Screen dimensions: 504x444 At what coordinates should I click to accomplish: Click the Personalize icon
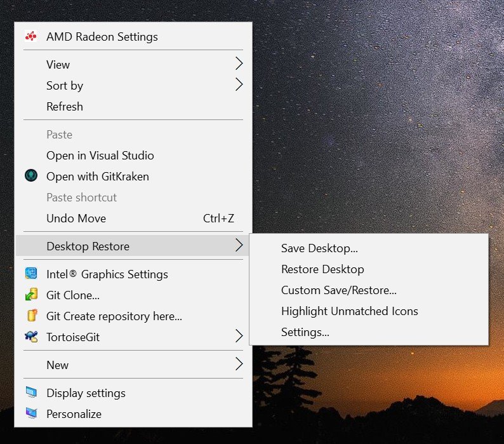tap(30, 414)
